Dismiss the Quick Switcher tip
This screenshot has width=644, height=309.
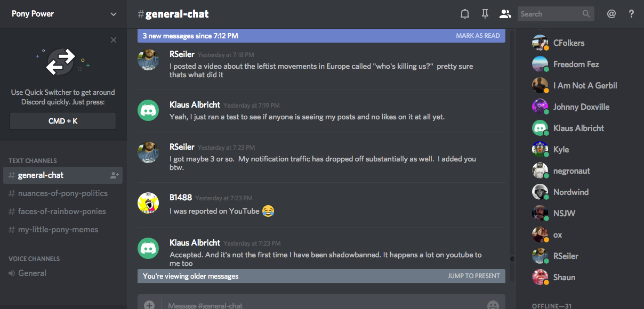pyautogui.click(x=114, y=40)
